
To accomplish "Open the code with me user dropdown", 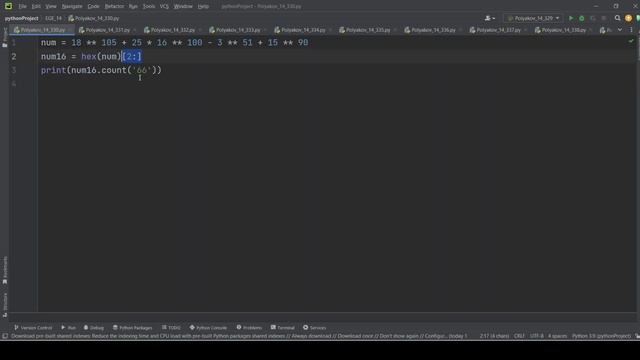I will point(489,18).
